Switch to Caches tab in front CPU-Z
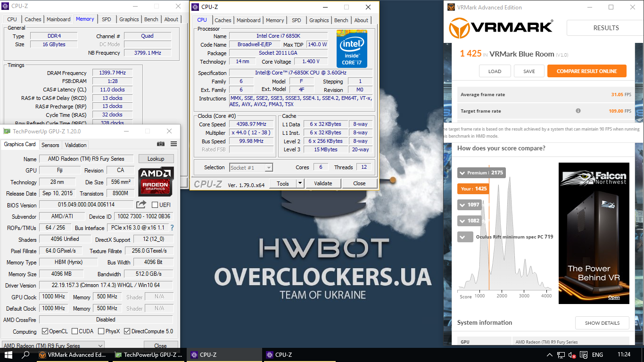The width and height of the screenshot is (644, 362). point(223,20)
